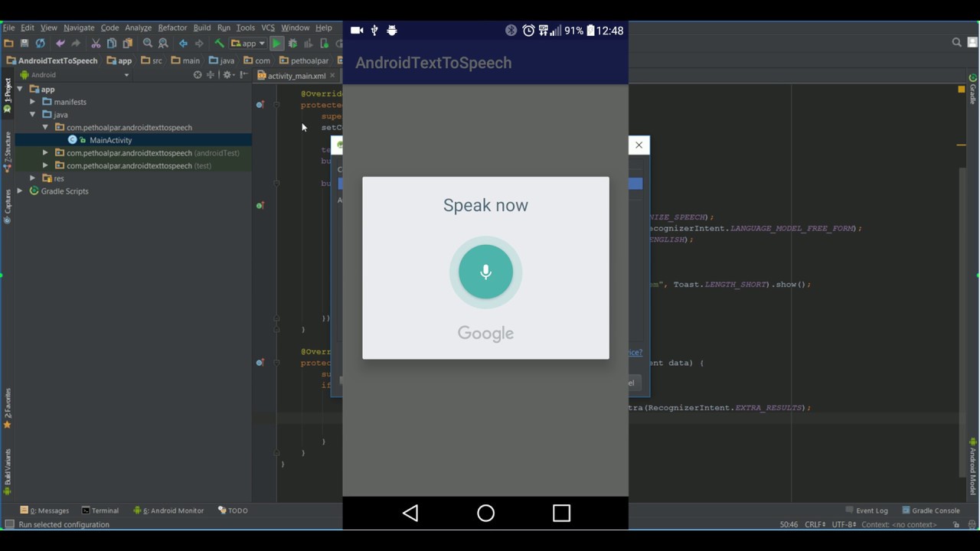Click the green Make Project hammer icon
This screenshot has height=551, width=980.
(x=219, y=44)
